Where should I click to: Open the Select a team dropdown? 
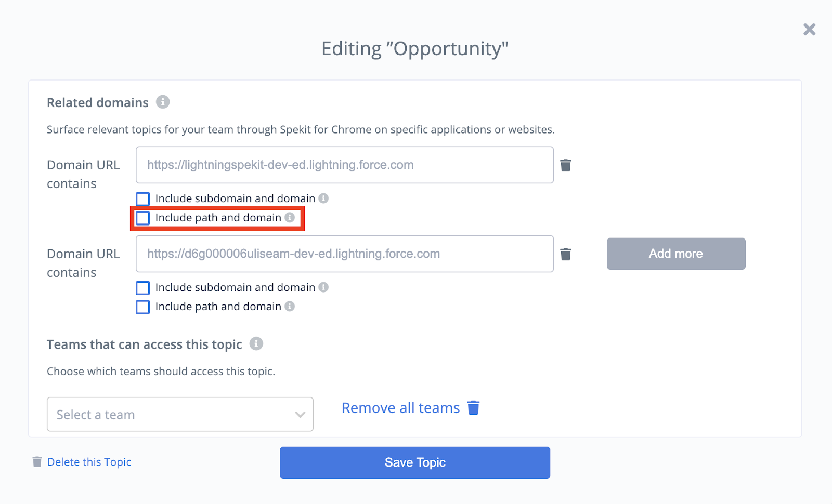180,414
